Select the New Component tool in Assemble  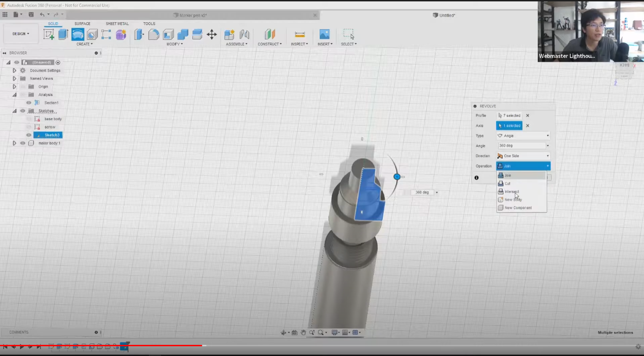point(229,34)
